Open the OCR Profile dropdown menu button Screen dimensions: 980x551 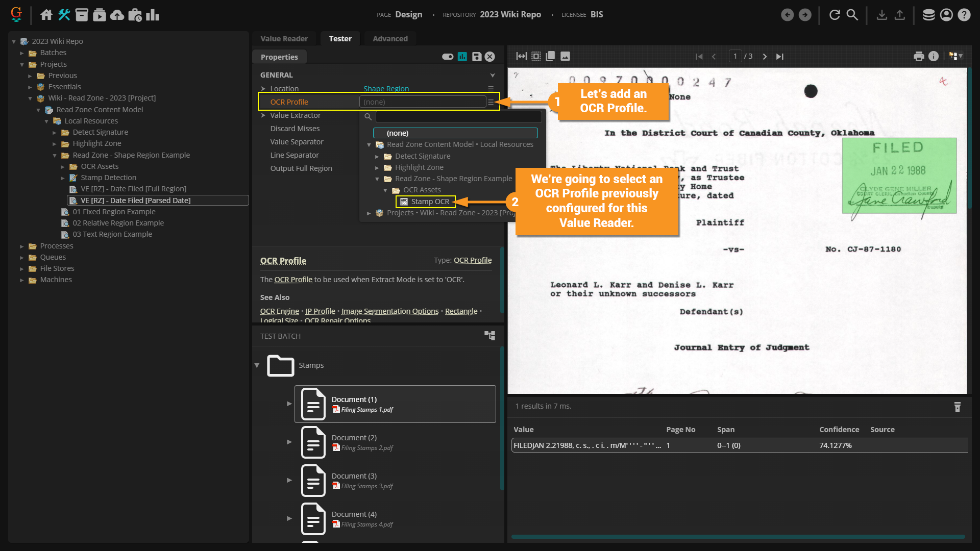click(x=491, y=102)
